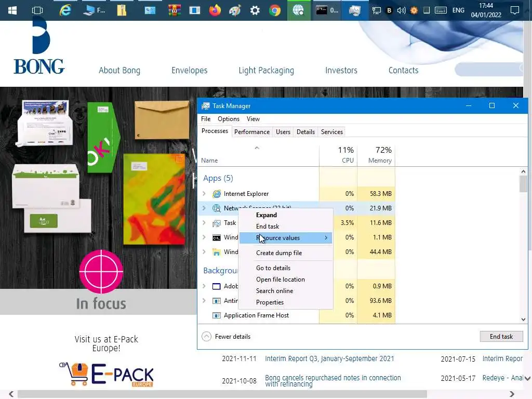Click the pink target In focus icon
Image resolution: width=532 pixels, height=399 pixels.
101,272
